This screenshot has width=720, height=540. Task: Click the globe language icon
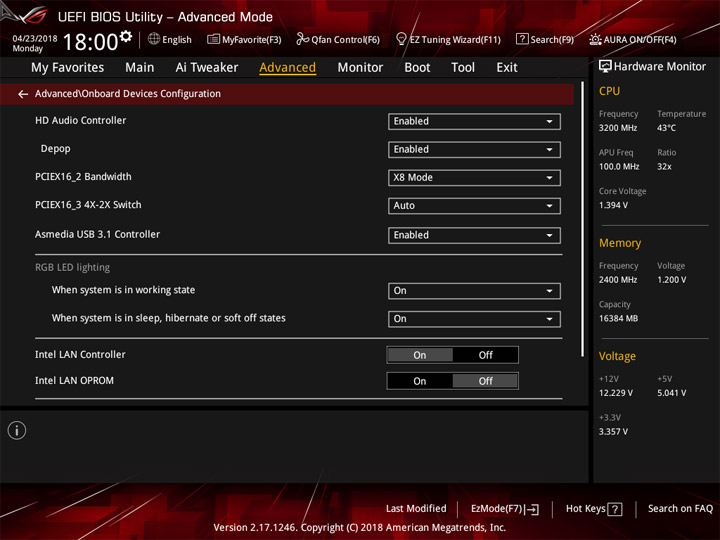154,39
